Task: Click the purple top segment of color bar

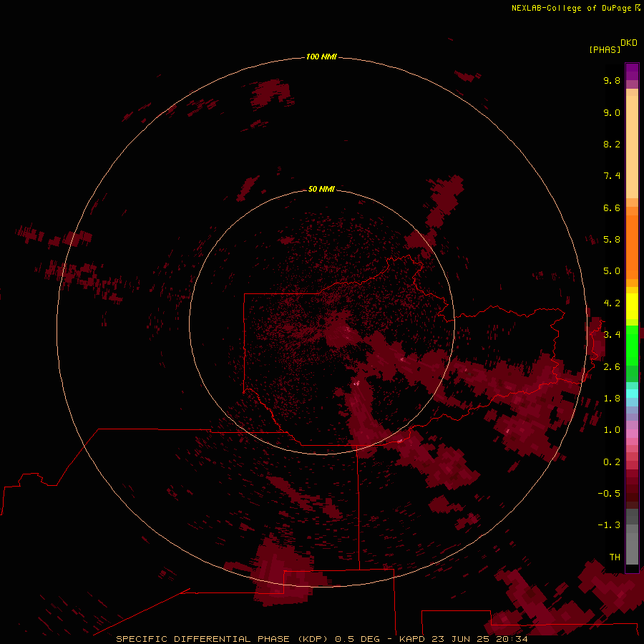Action: tap(632, 72)
